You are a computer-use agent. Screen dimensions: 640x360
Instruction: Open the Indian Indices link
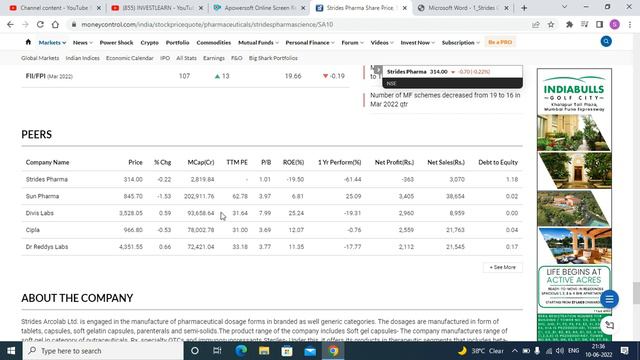point(82,58)
